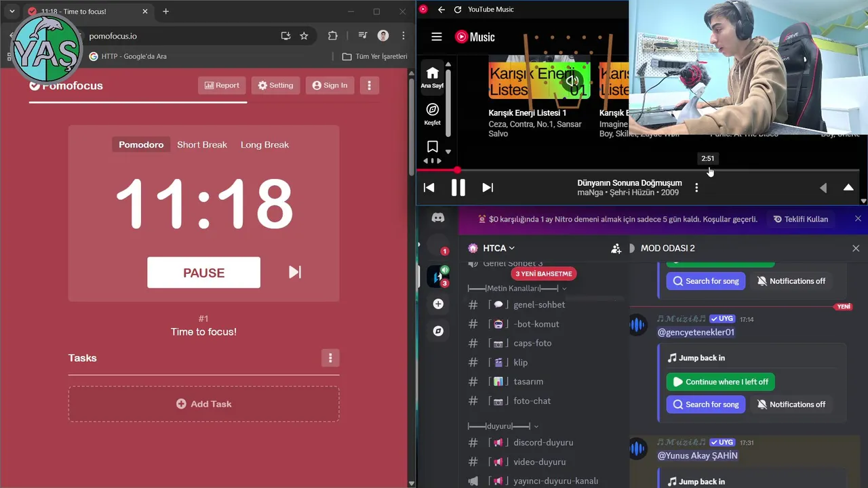The width and height of the screenshot is (868, 488).
Task: Open YouTube Music Keşfet page
Action: tap(432, 114)
